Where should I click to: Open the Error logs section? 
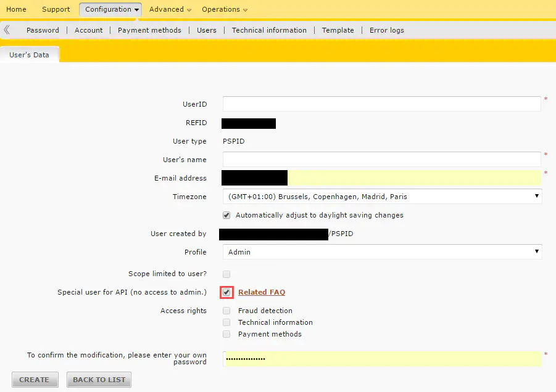387,30
